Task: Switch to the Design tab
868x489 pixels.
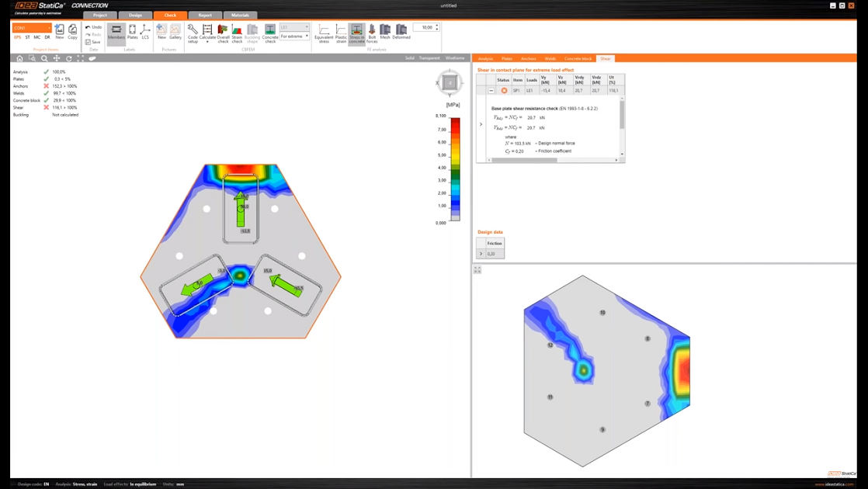Action: [x=136, y=15]
